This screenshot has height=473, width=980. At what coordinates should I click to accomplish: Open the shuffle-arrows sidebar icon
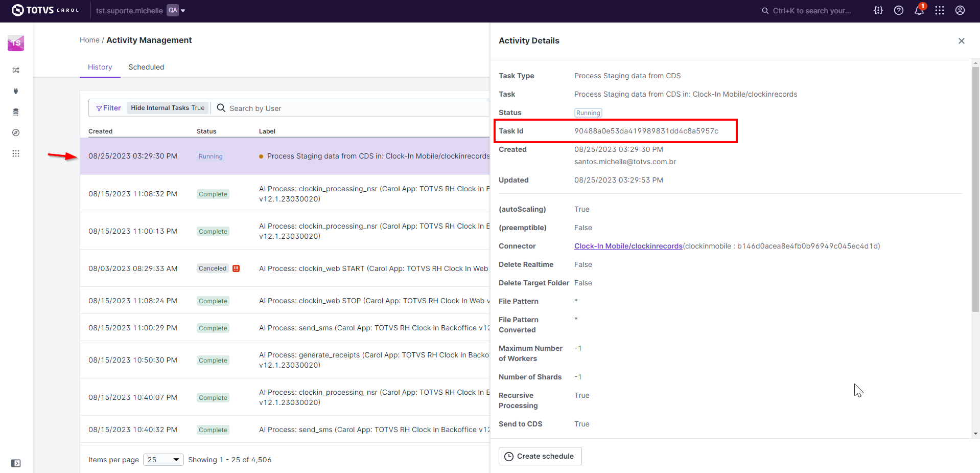click(x=16, y=70)
